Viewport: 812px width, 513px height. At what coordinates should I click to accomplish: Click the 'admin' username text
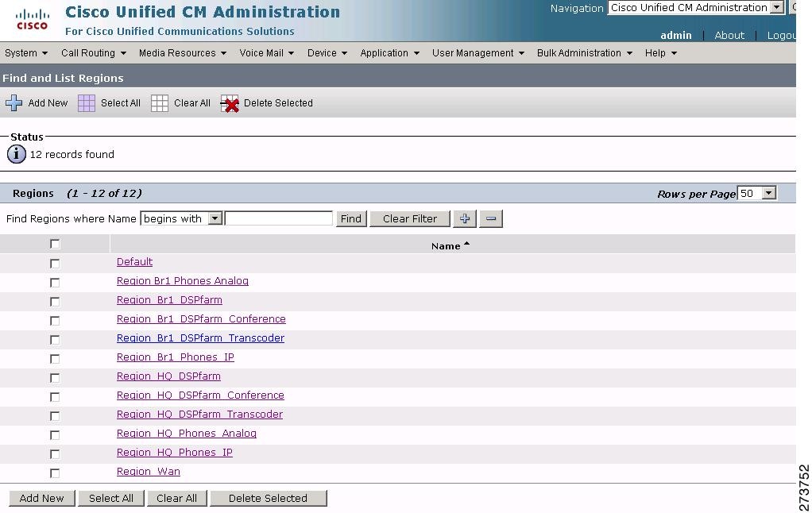pyautogui.click(x=676, y=35)
